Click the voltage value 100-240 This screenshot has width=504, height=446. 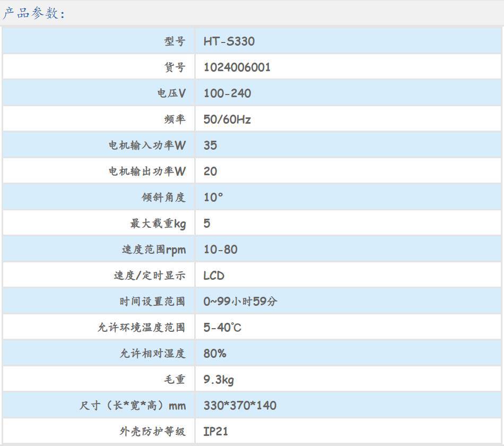[x=227, y=93]
